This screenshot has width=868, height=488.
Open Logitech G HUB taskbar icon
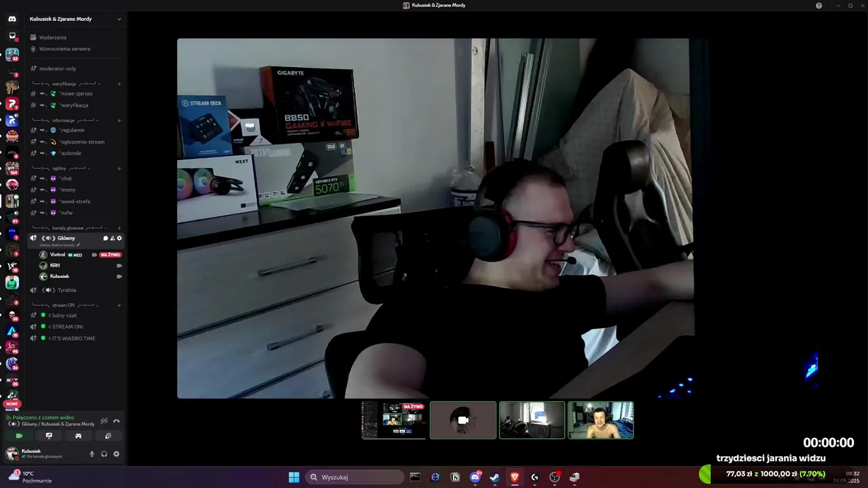pos(534,477)
